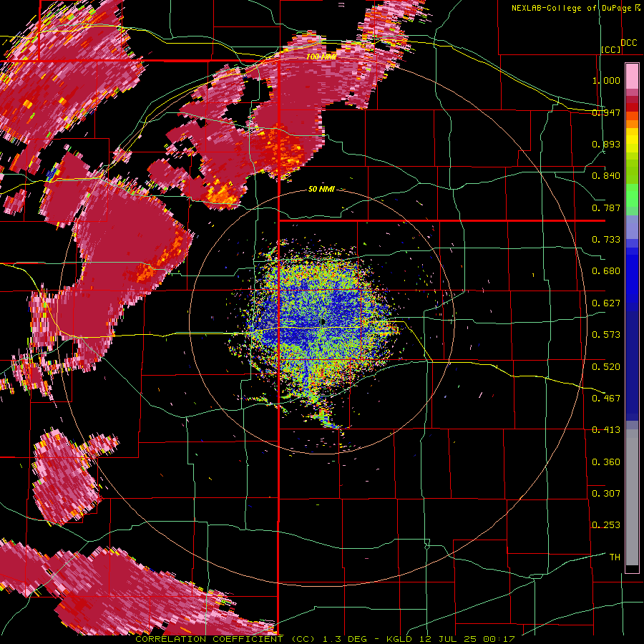Click the 0.573 colorbar value

pyautogui.click(x=606, y=335)
